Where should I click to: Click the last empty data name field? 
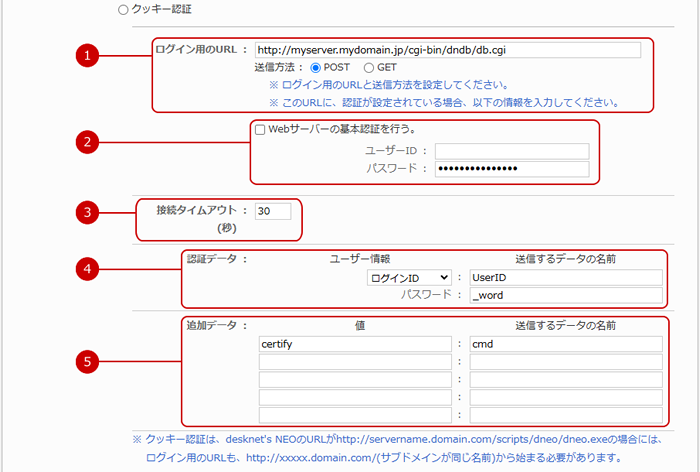[x=566, y=415]
